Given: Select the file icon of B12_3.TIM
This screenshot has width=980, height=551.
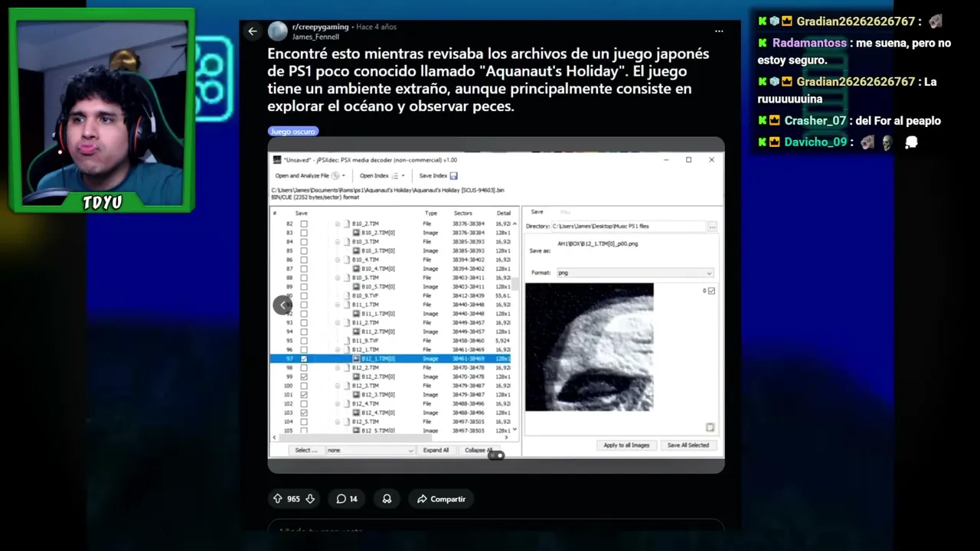Looking at the screenshot, I should pyautogui.click(x=347, y=386).
